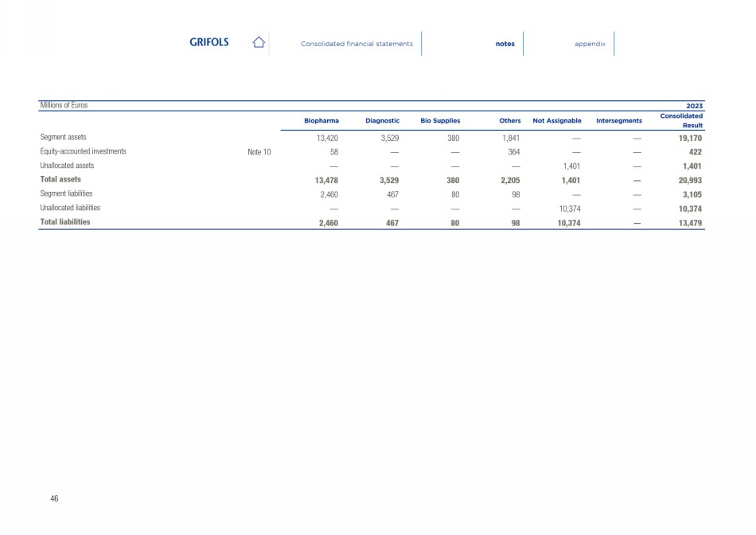Click the Consolidated Result column header
Screen dimensions: 756x535
click(x=681, y=121)
